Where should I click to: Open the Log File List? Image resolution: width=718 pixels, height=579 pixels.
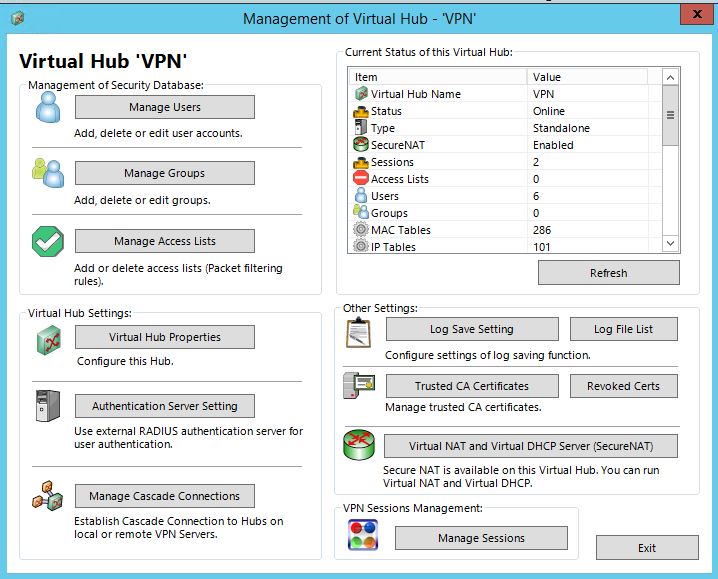tap(624, 329)
